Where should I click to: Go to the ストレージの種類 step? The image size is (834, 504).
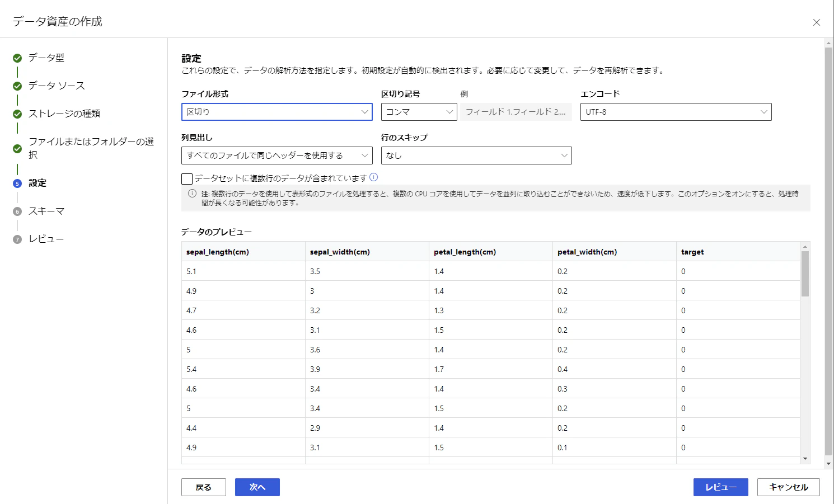coord(64,114)
